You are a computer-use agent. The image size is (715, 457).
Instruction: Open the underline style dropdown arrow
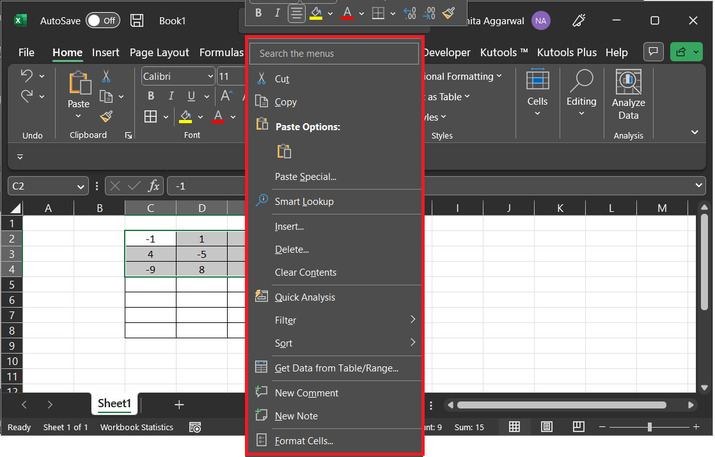coord(207,97)
